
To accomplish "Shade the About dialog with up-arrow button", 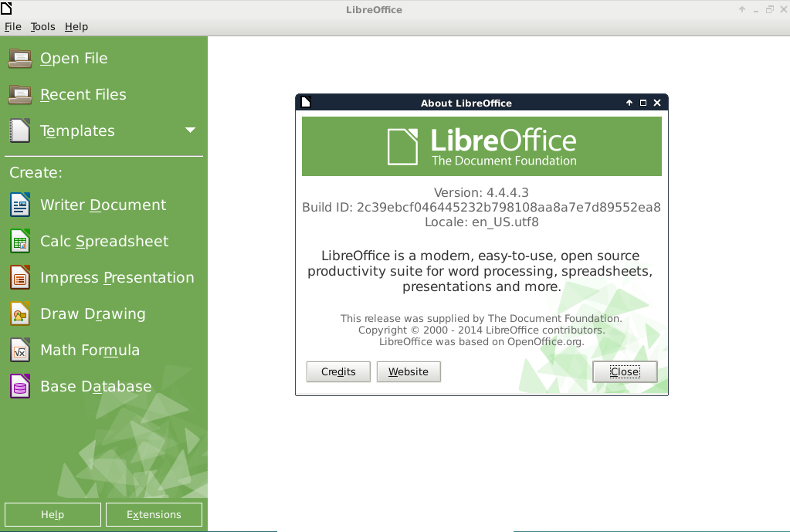I will [629, 103].
